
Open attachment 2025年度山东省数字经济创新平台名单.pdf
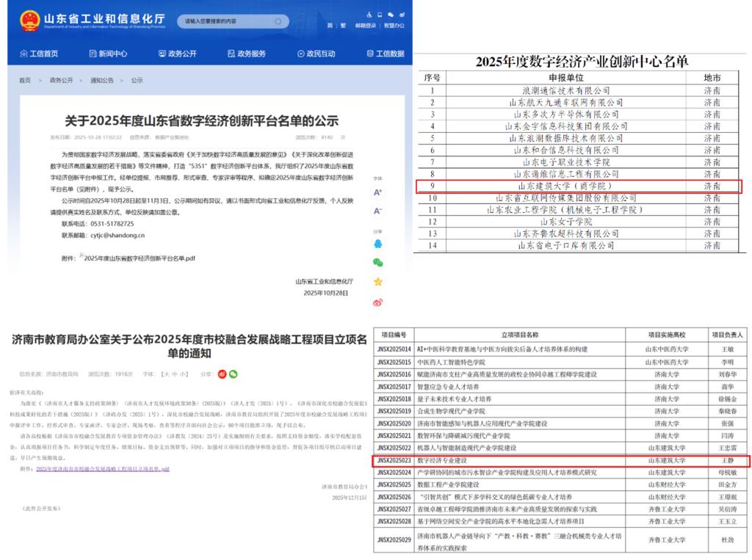click(x=140, y=258)
